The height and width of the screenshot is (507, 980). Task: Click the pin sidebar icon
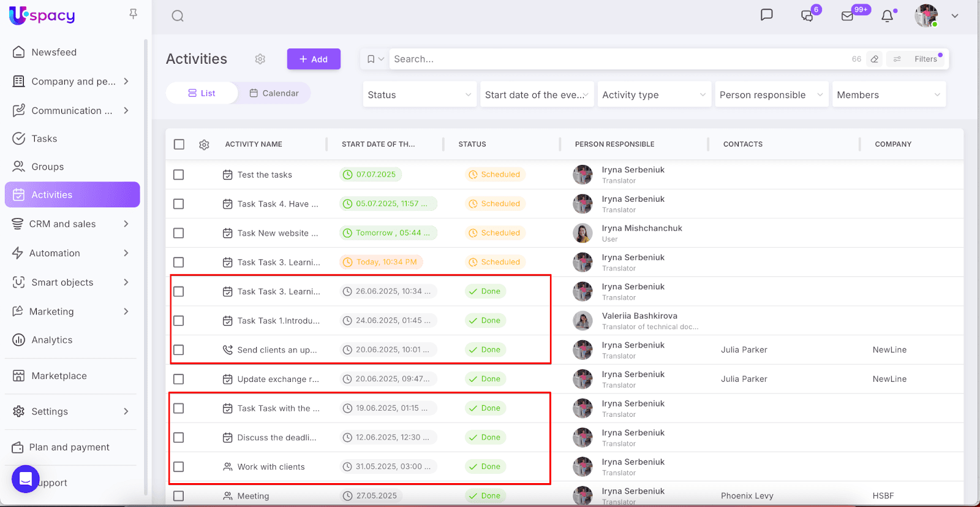coord(133,14)
